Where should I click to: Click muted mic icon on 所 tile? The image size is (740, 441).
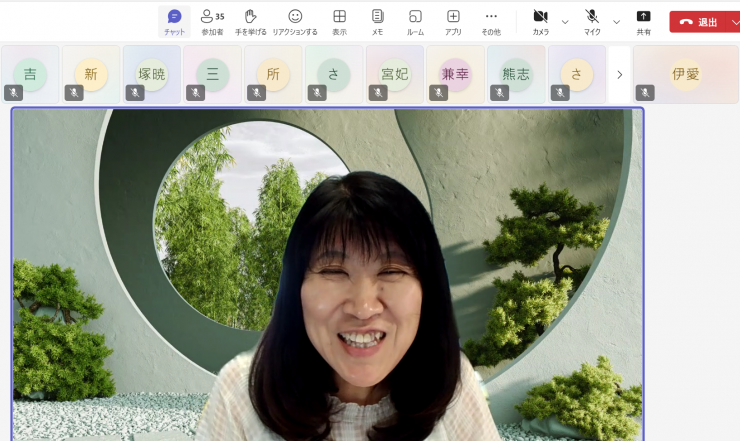(256, 93)
